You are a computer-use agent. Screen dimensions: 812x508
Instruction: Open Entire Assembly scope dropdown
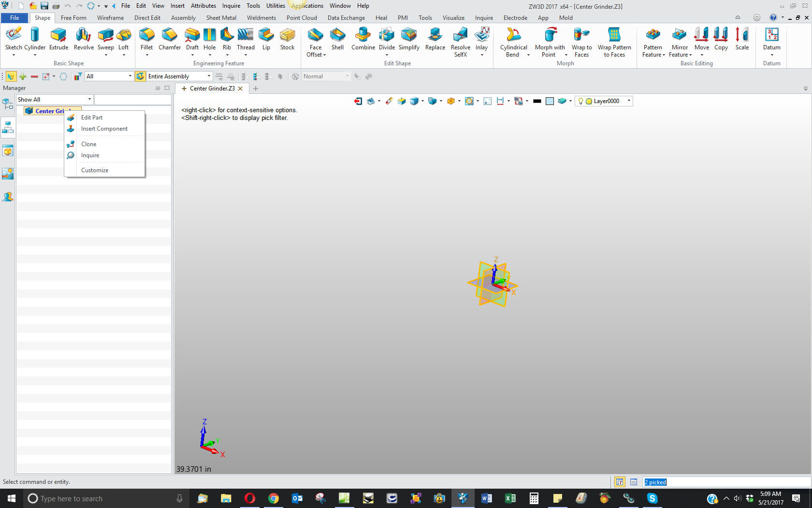point(179,76)
